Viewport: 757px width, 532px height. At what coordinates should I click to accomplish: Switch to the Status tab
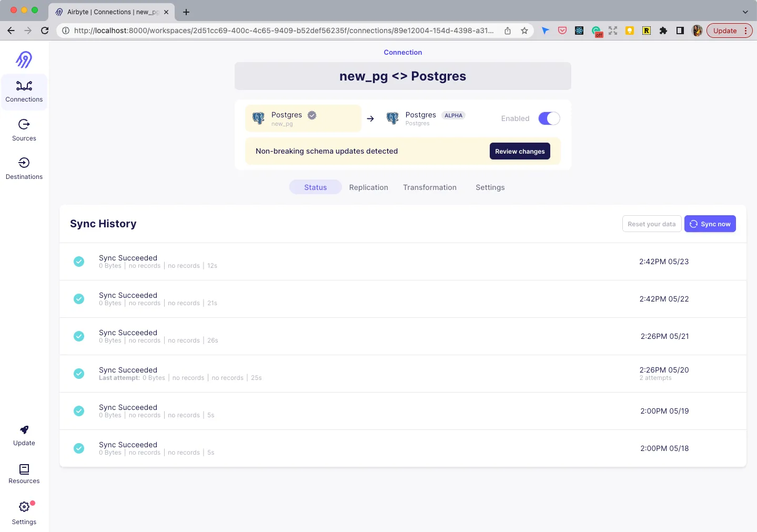click(316, 187)
